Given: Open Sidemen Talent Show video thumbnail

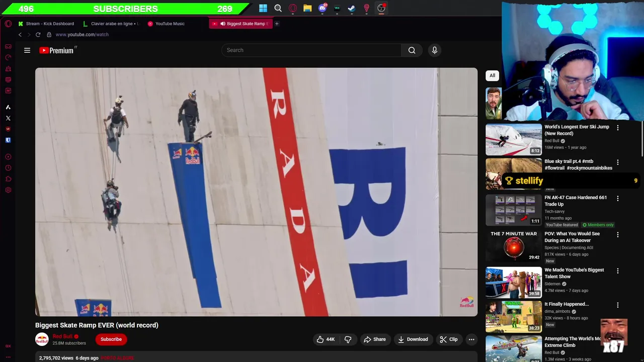Looking at the screenshot, I should pyautogui.click(x=514, y=283).
